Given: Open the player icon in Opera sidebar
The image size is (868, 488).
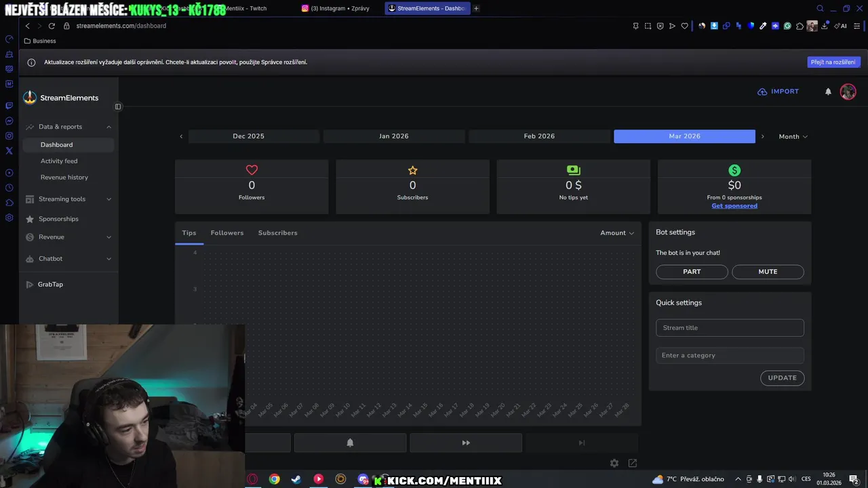Looking at the screenshot, I should click(9, 173).
